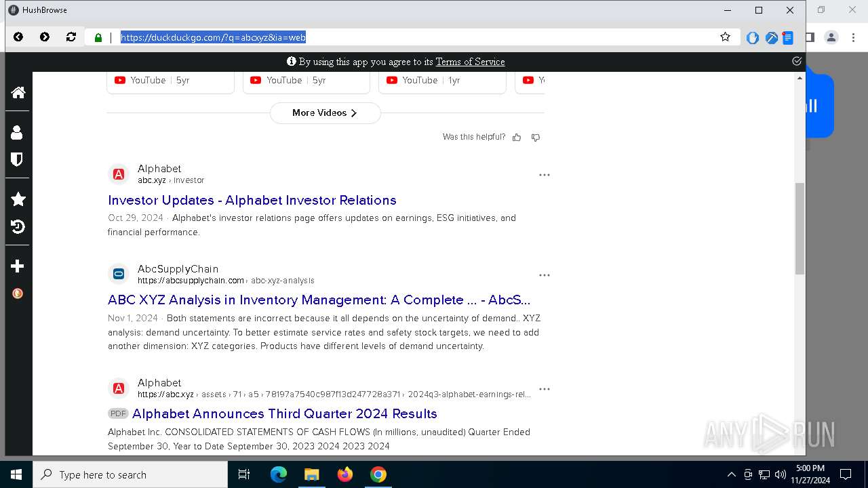
Task: Open Chrome three-dot menu in background window
Action: [853, 37]
